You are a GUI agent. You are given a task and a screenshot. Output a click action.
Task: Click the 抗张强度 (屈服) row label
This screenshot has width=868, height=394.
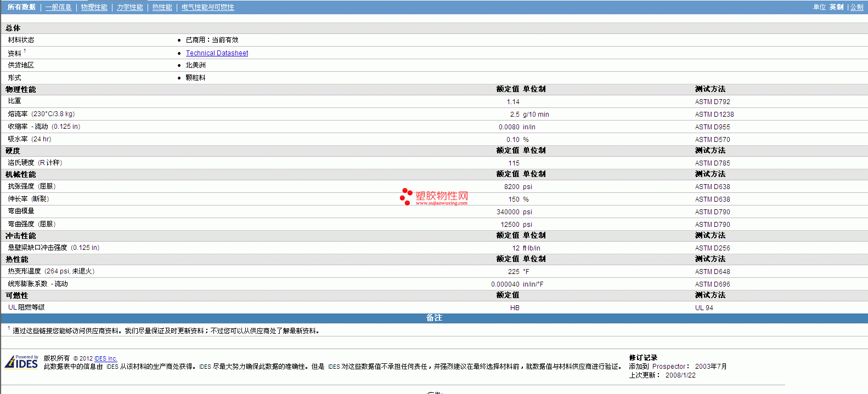pyautogui.click(x=32, y=186)
